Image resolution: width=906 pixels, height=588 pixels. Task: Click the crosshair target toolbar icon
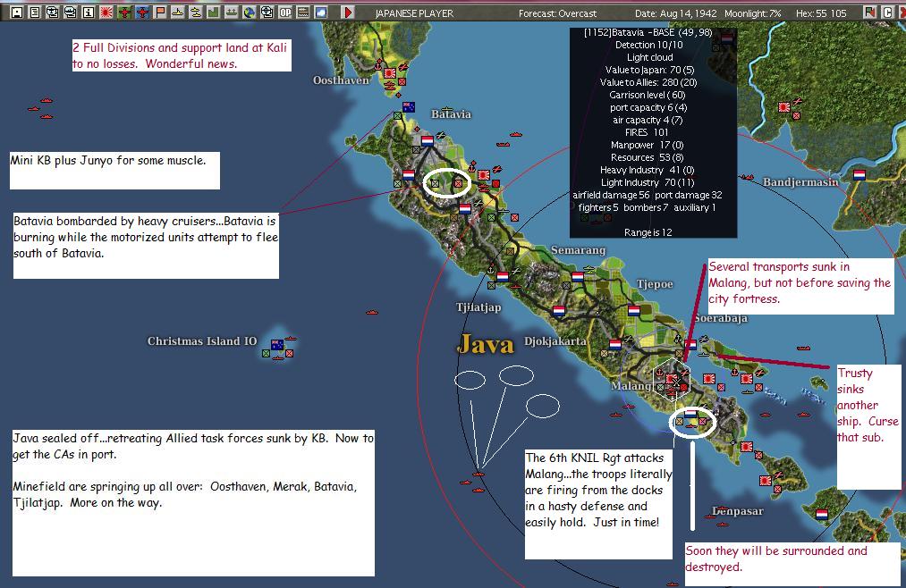(267, 13)
